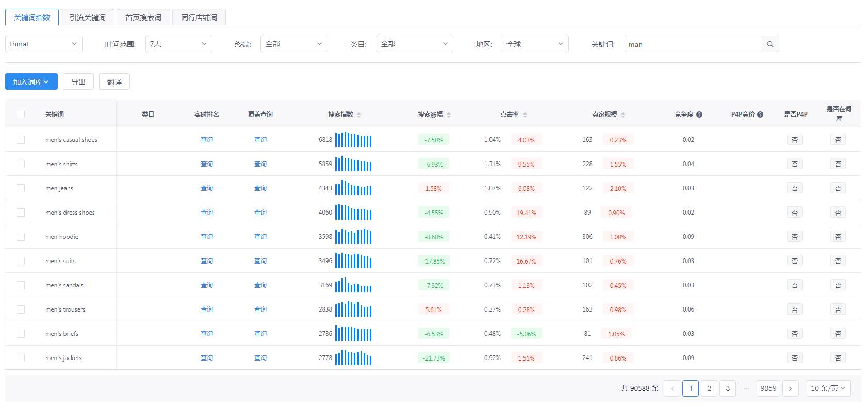This screenshot has width=868, height=408.
Task: Click the 共 90588 条 total count text
Action: pyautogui.click(x=640, y=388)
